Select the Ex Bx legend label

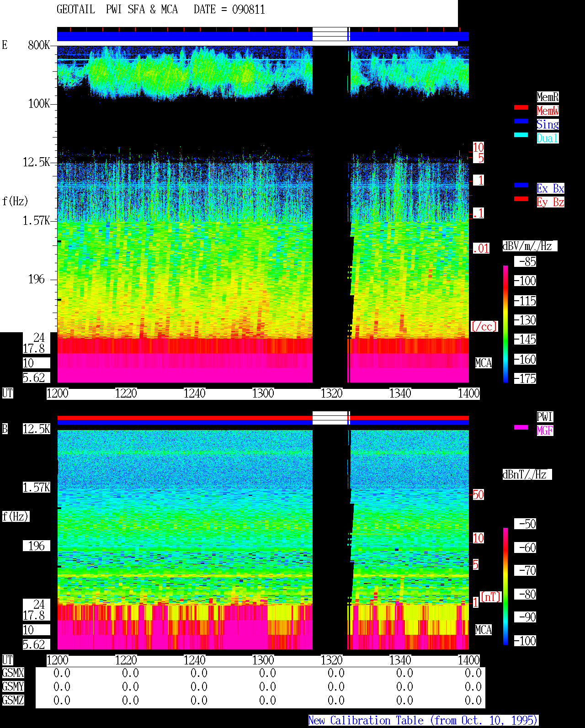click(550, 188)
